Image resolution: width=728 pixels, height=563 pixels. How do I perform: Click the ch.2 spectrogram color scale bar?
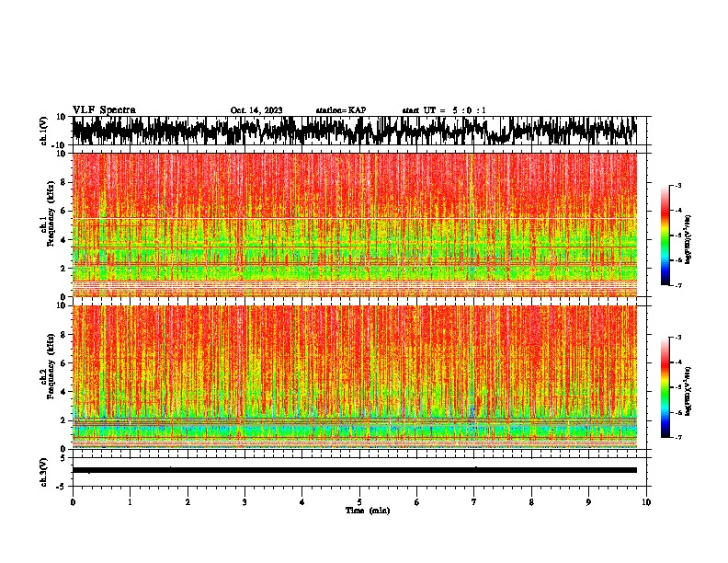click(665, 387)
